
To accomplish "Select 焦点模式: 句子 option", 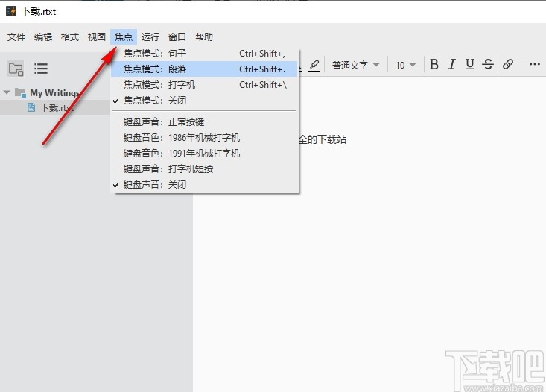I will click(x=205, y=54).
